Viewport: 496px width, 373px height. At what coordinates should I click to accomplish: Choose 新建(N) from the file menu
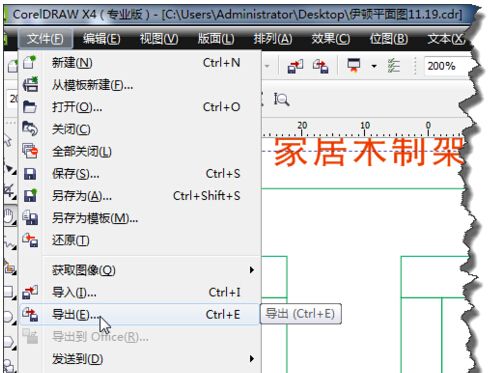(140, 63)
